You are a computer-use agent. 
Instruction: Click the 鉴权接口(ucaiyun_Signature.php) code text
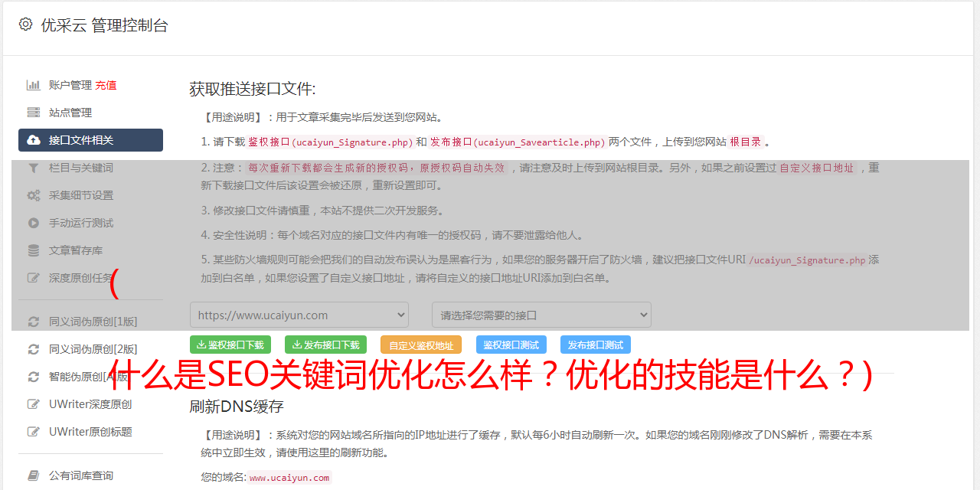330,142
